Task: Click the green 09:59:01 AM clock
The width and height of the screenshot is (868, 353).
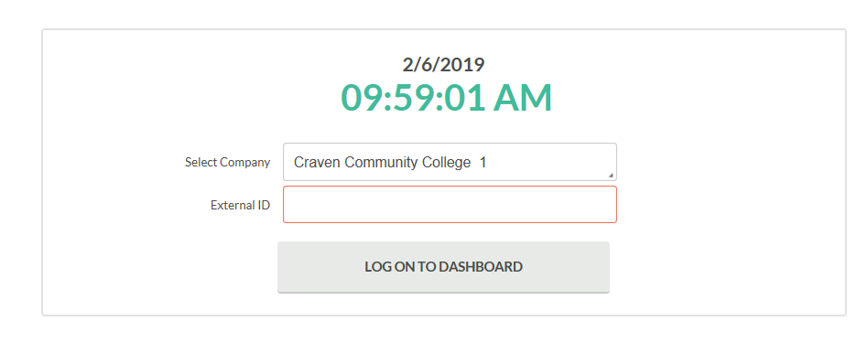Action: 446,99
